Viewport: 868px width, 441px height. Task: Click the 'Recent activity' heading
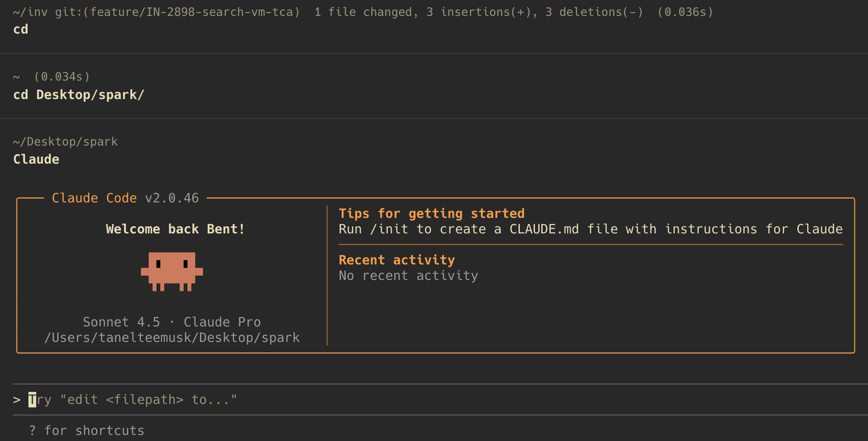(397, 260)
